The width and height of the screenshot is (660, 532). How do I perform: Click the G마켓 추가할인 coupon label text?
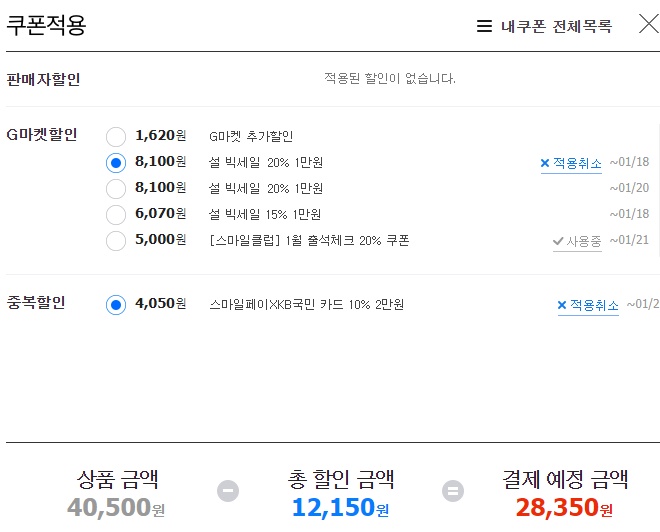click(251, 136)
